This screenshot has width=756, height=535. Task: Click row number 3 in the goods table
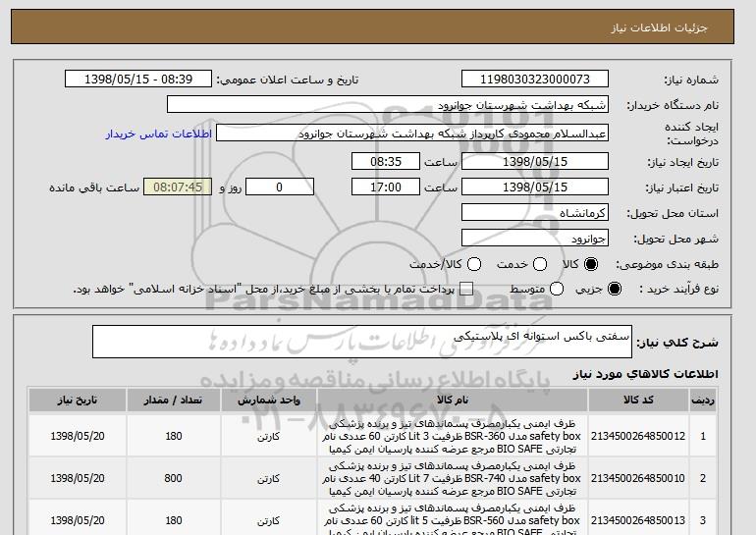[703, 520]
